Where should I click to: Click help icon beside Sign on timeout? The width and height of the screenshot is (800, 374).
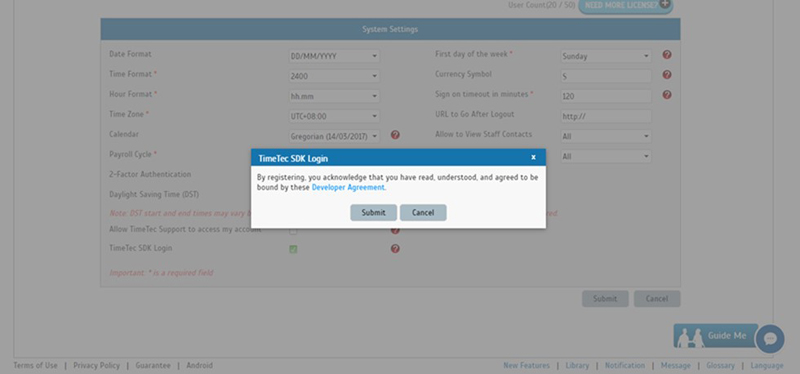tap(667, 95)
